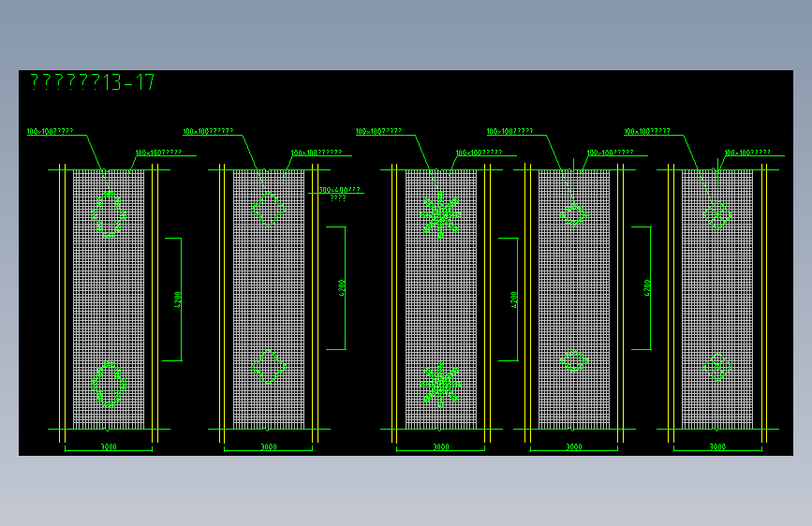Screen dimensions: 812x526
Task: Click the 100x100 label leading to the upper ring motif
Action: [x=51, y=131]
